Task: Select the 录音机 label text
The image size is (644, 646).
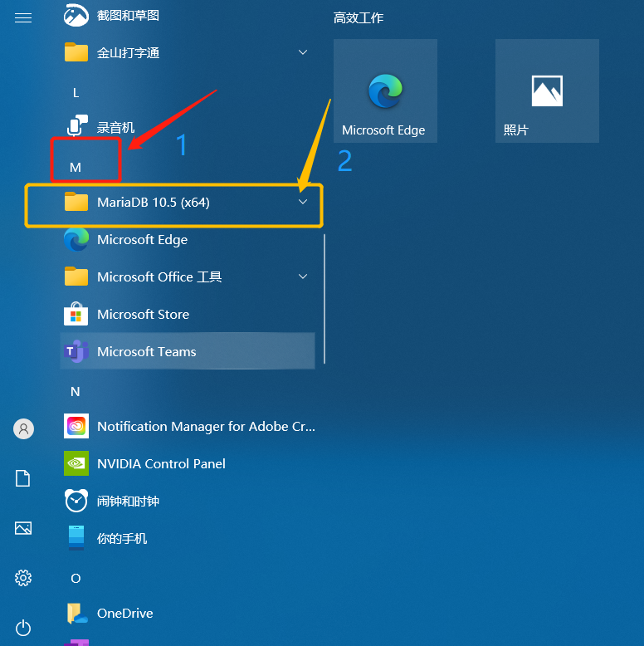Action: [115, 127]
